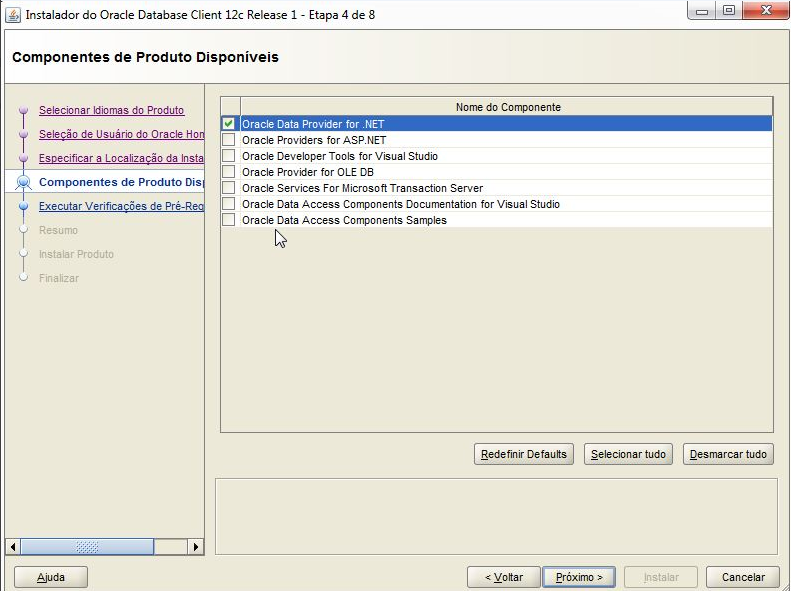Viewport: 791px width, 591px height.
Task: Enable Oracle Developer Tools for Visual Studio
Action: (x=229, y=156)
